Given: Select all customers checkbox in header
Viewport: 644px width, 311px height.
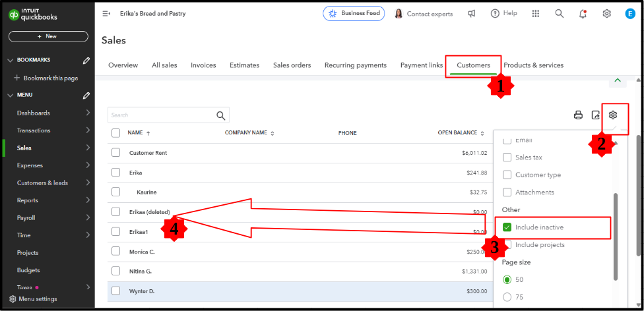Looking at the screenshot, I should 116,133.
